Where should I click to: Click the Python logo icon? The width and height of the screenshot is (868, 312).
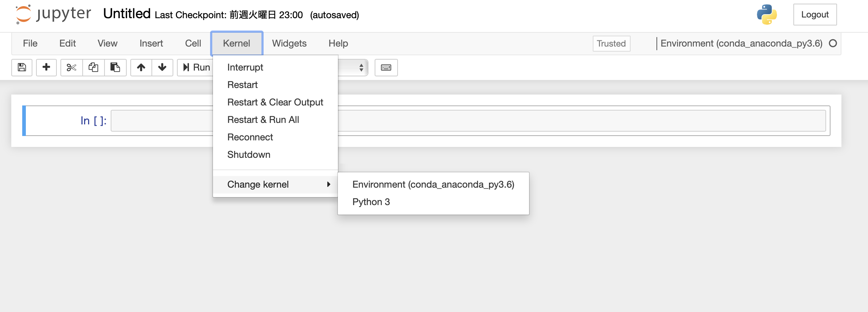(x=767, y=15)
